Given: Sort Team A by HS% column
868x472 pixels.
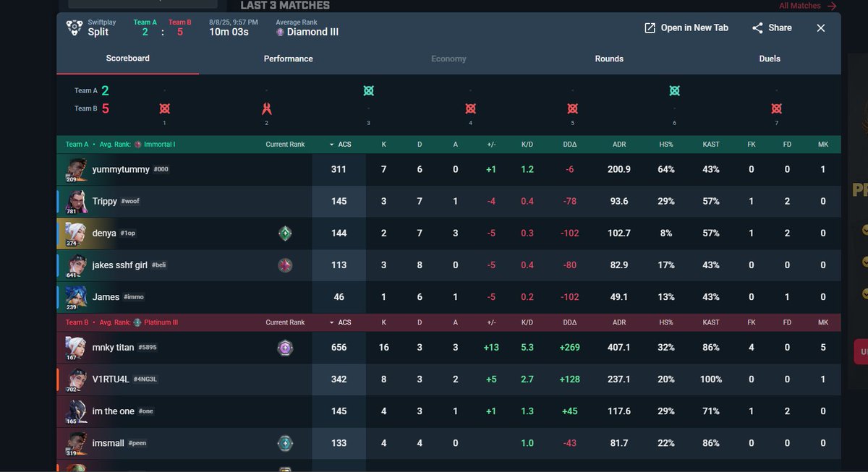Looking at the screenshot, I should coord(666,145).
